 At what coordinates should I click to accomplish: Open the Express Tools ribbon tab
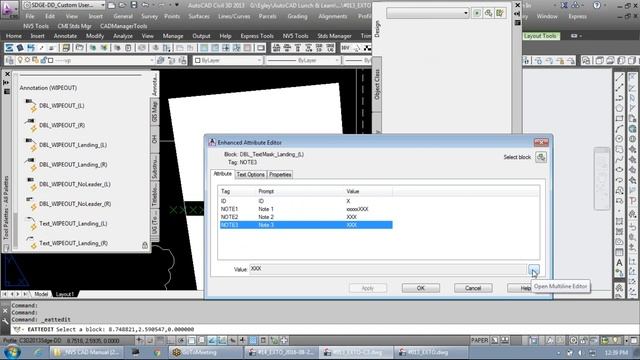pos(257,36)
